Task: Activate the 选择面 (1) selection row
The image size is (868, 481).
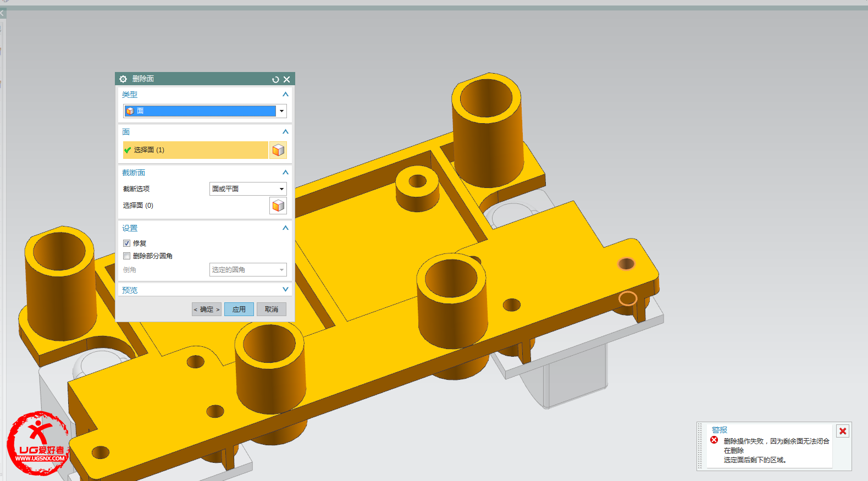Action: point(195,150)
